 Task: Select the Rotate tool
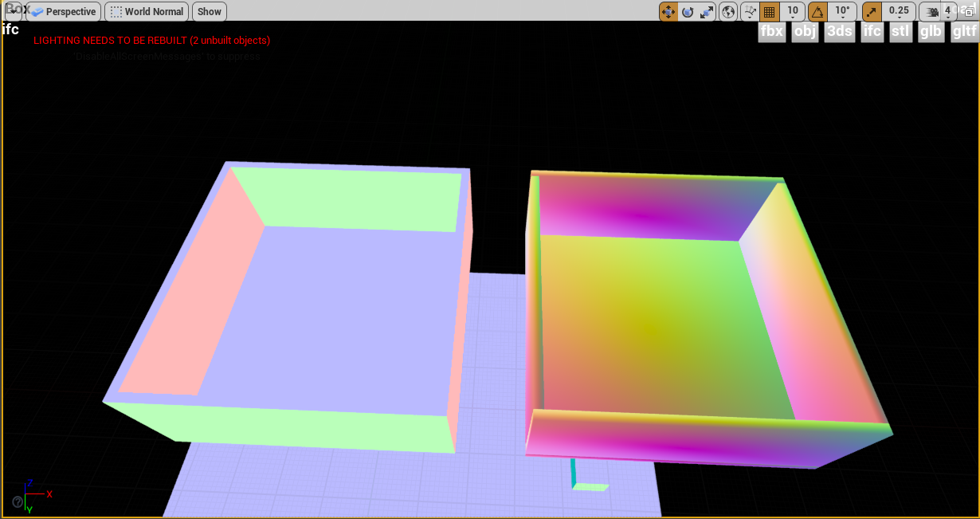click(x=686, y=11)
